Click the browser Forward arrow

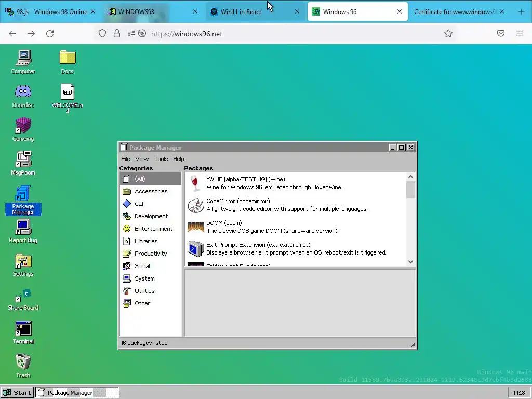pyautogui.click(x=31, y=34)
